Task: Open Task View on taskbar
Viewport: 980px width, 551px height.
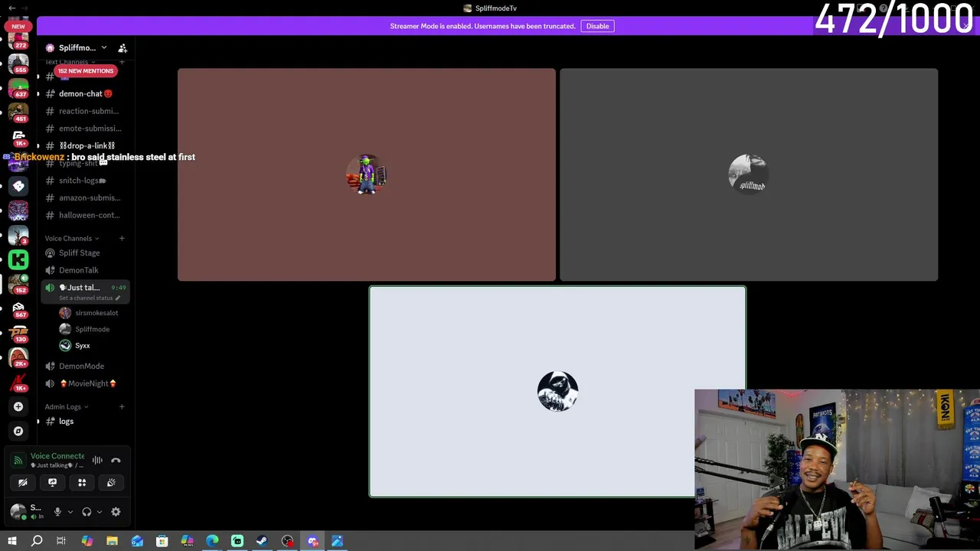Action: tap(61, 541)
